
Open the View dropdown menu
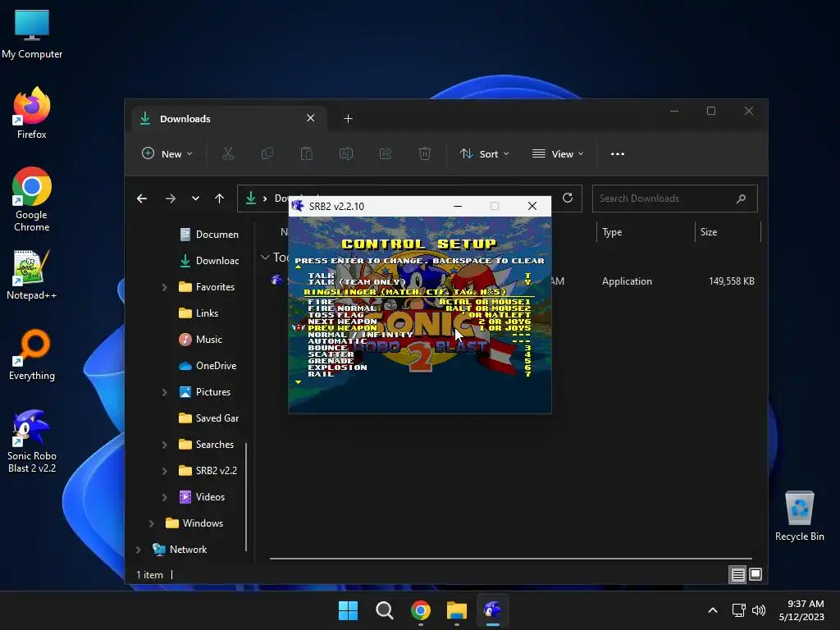(558, 153)
